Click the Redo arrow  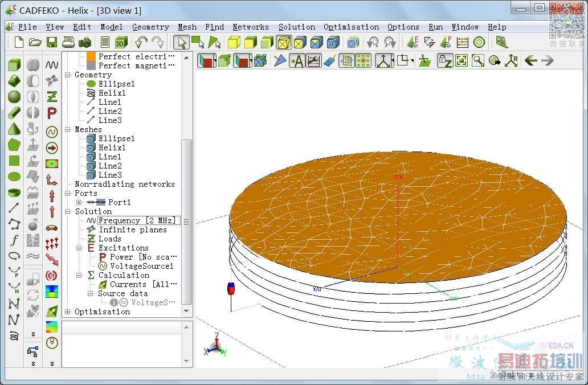[x=158, y=42]
